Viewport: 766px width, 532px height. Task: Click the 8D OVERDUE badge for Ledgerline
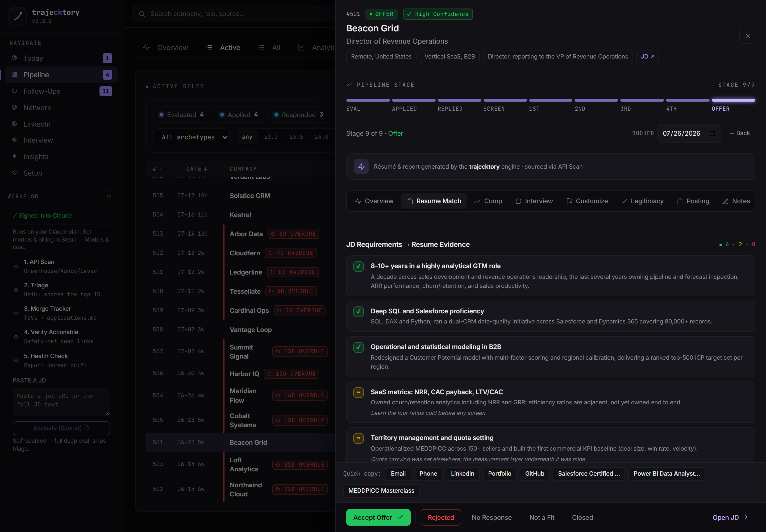coord(293,272)
